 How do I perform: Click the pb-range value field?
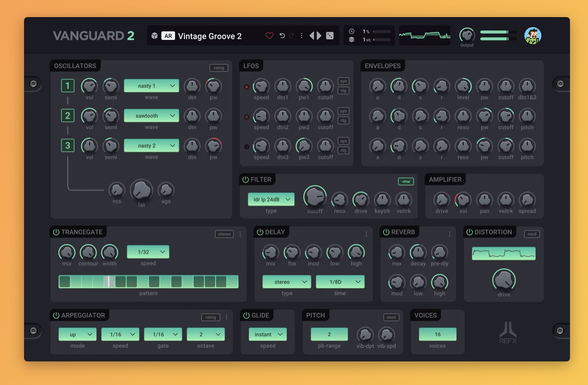click(x=329, y=334)
